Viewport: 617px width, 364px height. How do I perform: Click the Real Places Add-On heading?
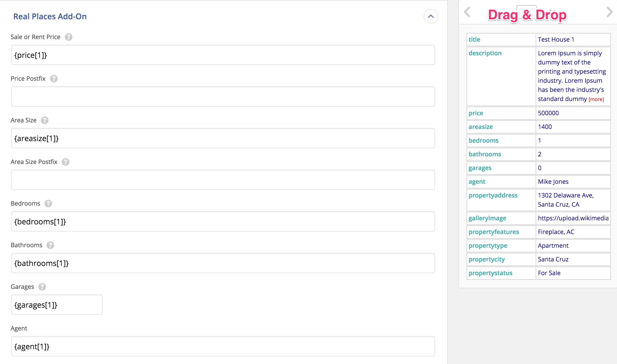tap(50, 16)
